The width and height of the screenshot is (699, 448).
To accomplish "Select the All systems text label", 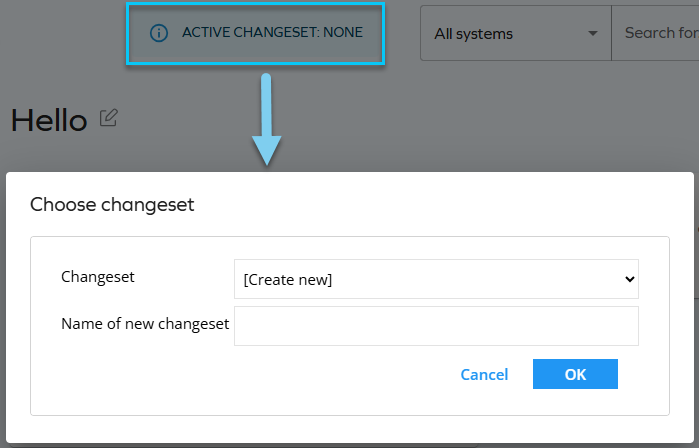I will click(x=473, y=34).
